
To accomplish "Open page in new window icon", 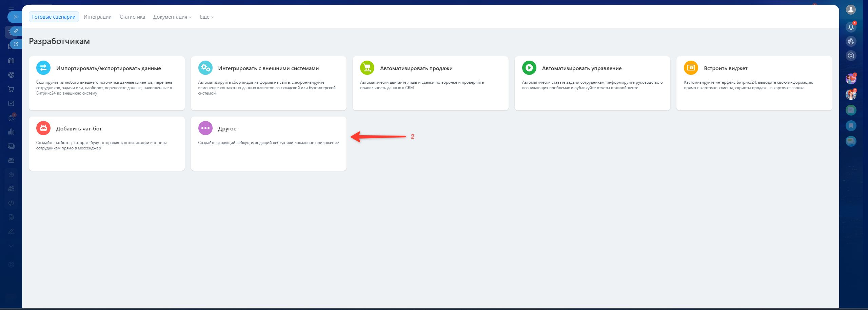I will pos(16,44).
